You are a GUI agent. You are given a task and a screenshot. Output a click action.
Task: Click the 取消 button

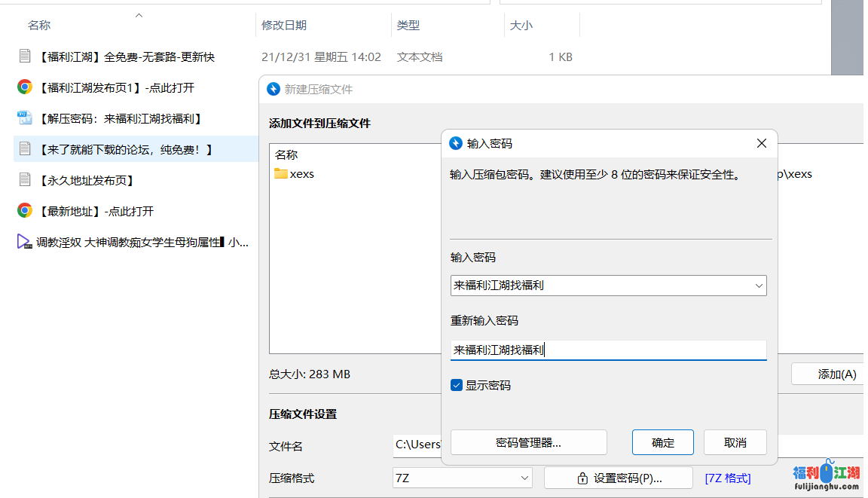point(735,442)
